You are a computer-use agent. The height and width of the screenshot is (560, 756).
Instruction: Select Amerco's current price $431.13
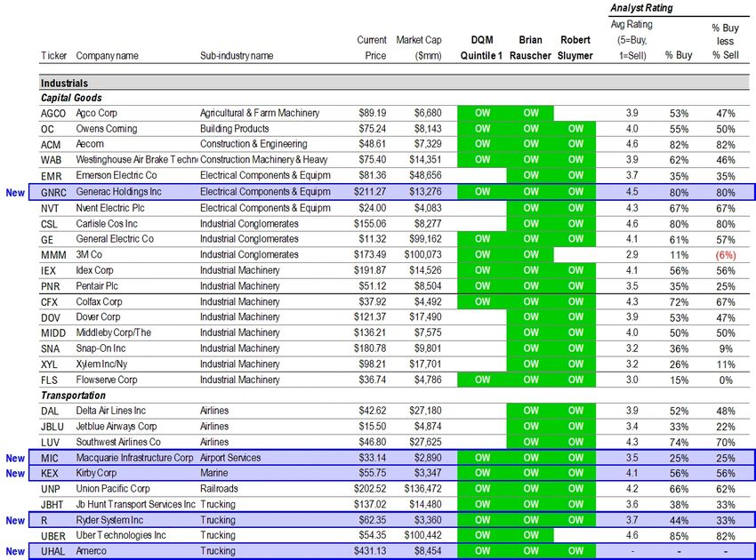point(370,551)
